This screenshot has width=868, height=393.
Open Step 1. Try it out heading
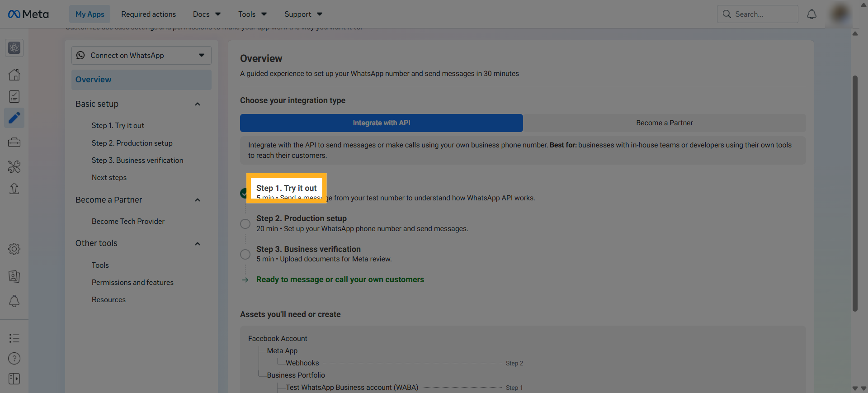[287, 188]
